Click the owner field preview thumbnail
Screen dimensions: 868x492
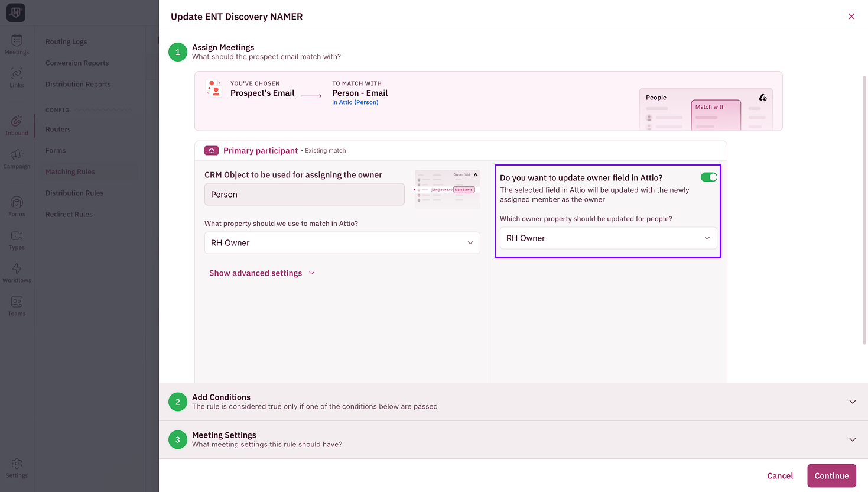coord(447,189)
